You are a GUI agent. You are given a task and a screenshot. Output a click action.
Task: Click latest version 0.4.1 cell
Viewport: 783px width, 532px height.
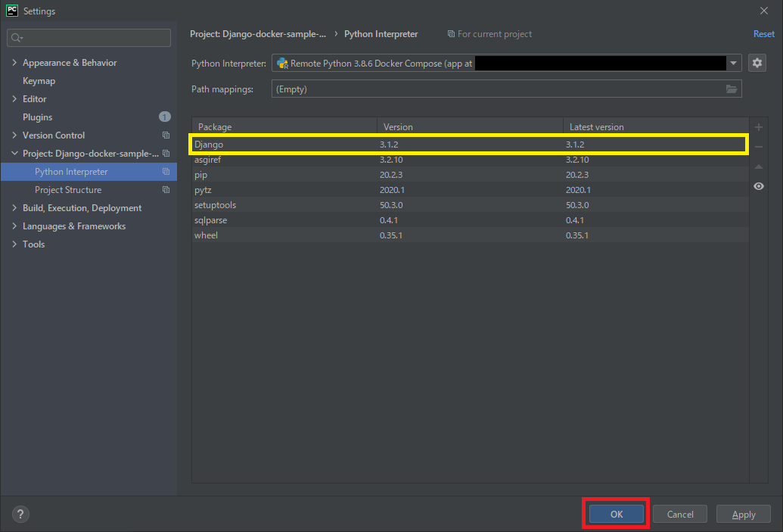575,220
